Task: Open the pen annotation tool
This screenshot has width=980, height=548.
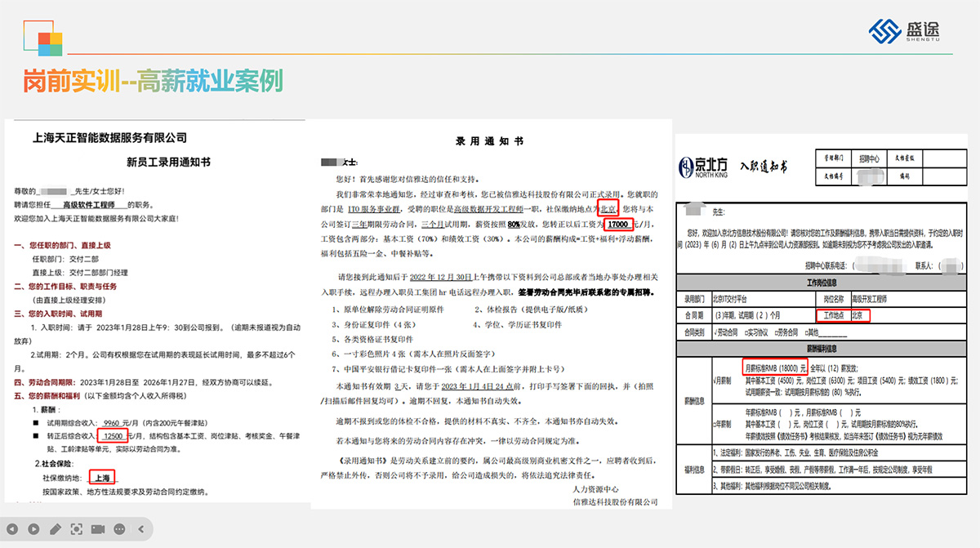Action: (x=55, y=529)
